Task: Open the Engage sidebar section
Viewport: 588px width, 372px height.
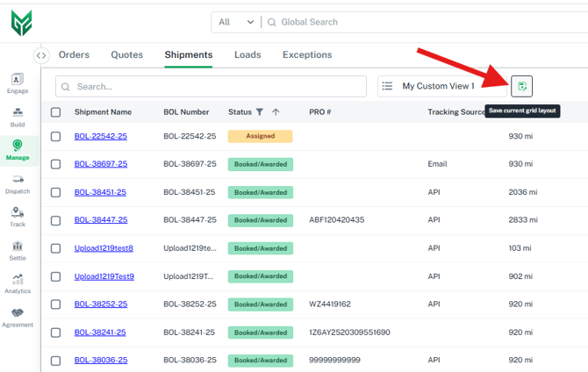Action: (x=18, y=83)
